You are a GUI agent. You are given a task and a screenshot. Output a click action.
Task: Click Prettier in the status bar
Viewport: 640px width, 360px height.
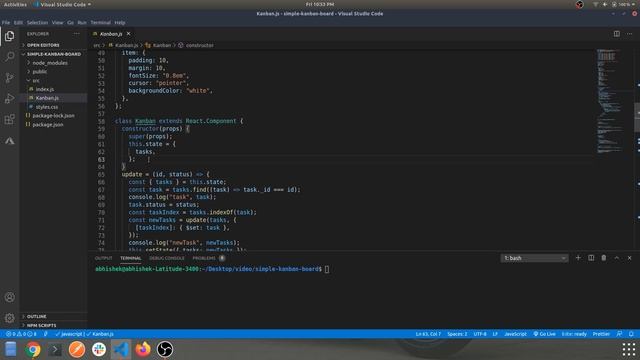601,334
